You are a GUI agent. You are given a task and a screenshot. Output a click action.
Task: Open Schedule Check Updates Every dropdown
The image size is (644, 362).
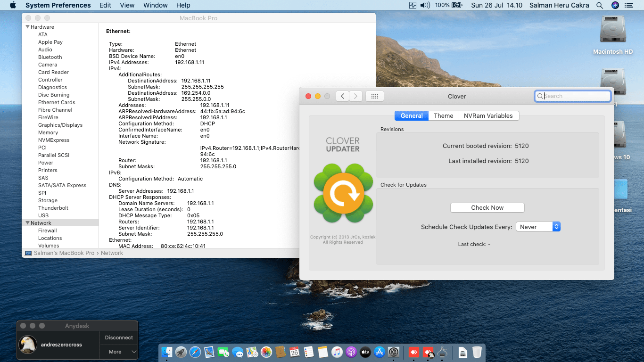(538, 227)
